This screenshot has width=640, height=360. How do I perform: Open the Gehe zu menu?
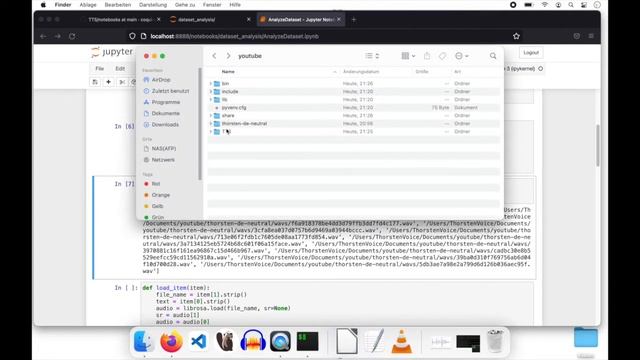185,5
